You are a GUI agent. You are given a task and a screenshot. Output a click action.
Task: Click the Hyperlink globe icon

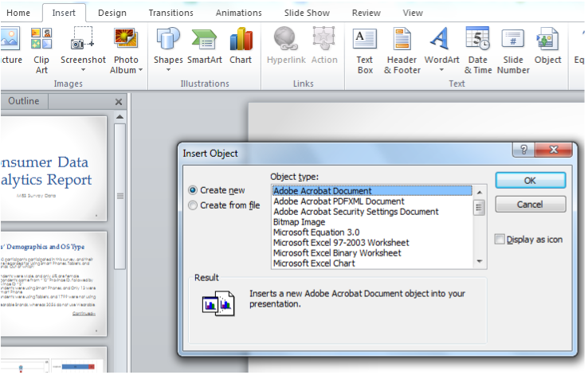coord(285,38)
